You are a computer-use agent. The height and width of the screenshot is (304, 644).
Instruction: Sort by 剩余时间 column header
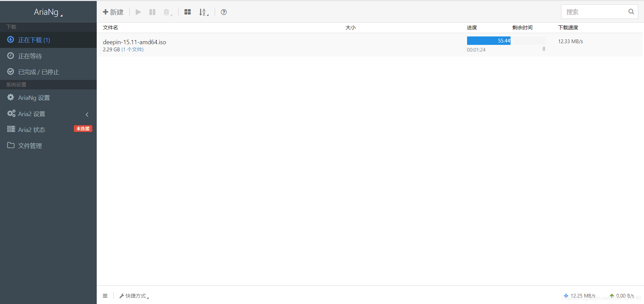(522, 28)
